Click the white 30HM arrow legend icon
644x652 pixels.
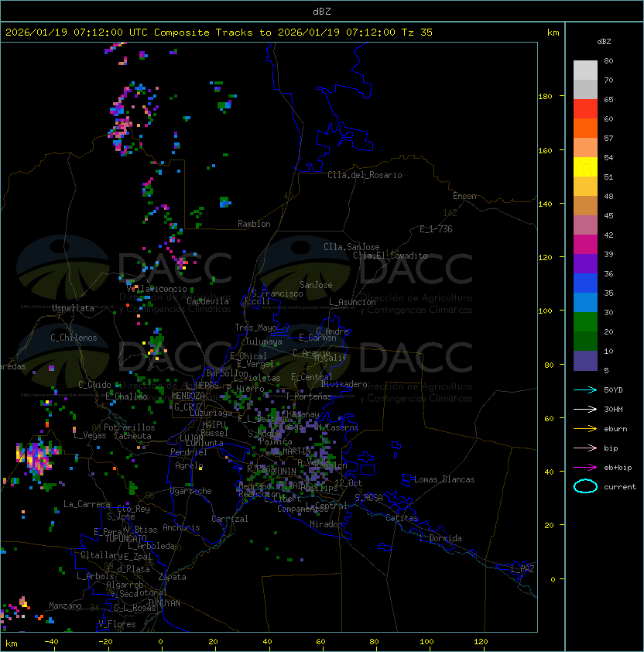585,409
